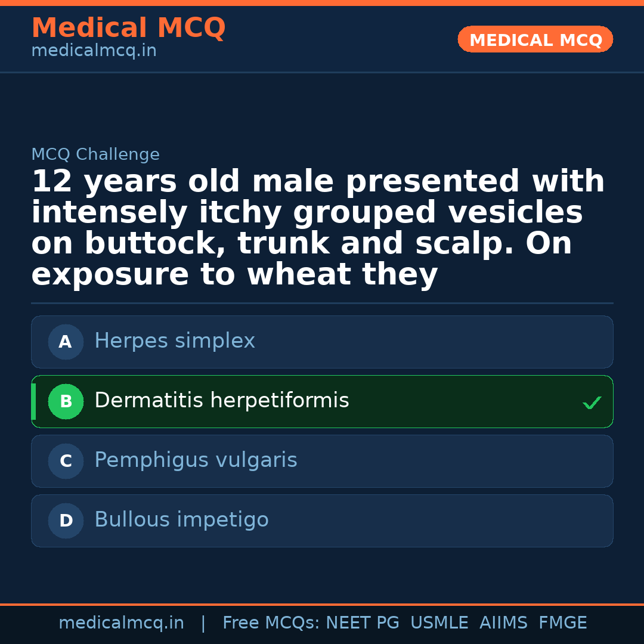Open the medicalmcq.in footer link
The width and height of the screenshot is (644, 644).
(121, 624)
